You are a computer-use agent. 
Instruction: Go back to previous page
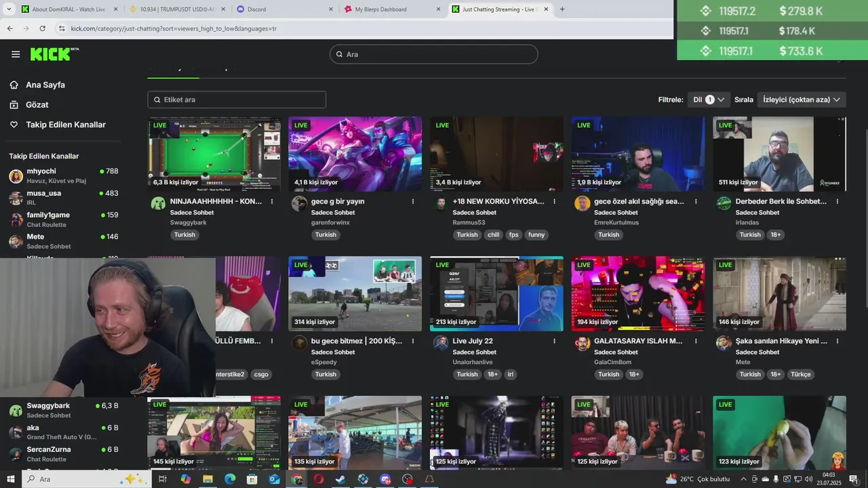pos(9,28)
